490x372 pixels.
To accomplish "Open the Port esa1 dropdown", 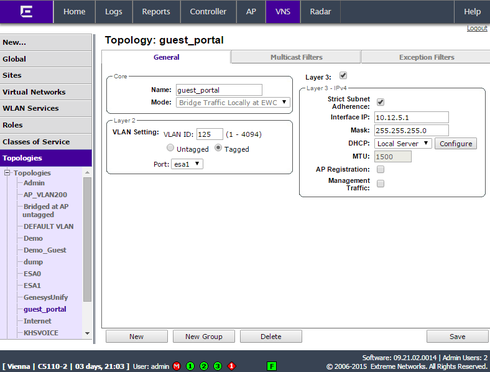I will (x=187, y=164).
